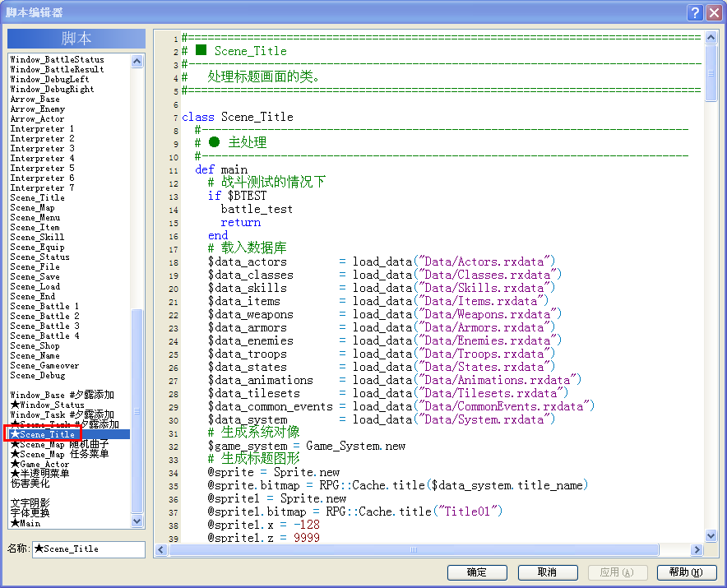
Task: Select the ★Window_Status script
Action: 48,405
